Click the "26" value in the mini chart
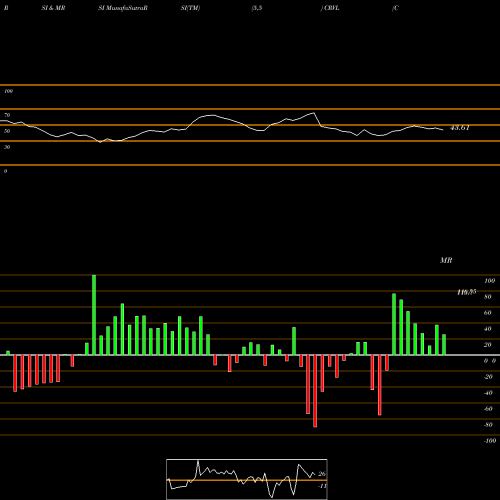 pyautogui.click(x=322, y=474)
